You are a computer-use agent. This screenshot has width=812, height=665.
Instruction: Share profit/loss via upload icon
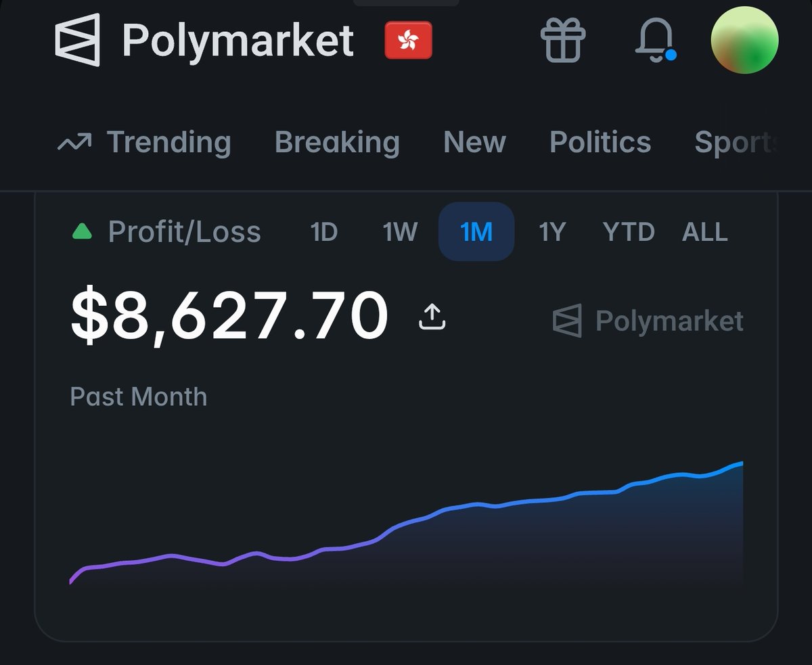[432, 316]
